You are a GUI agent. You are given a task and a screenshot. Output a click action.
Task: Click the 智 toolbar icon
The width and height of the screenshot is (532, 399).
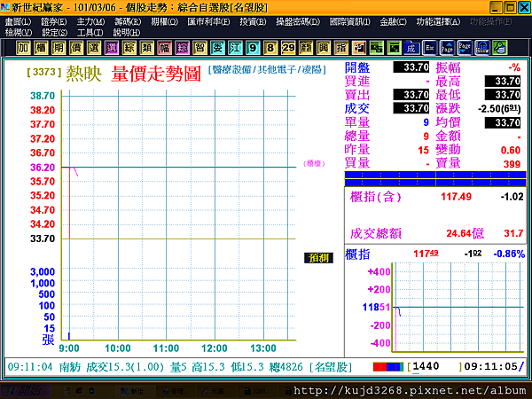pyautogui.click(x=199, y=48)
